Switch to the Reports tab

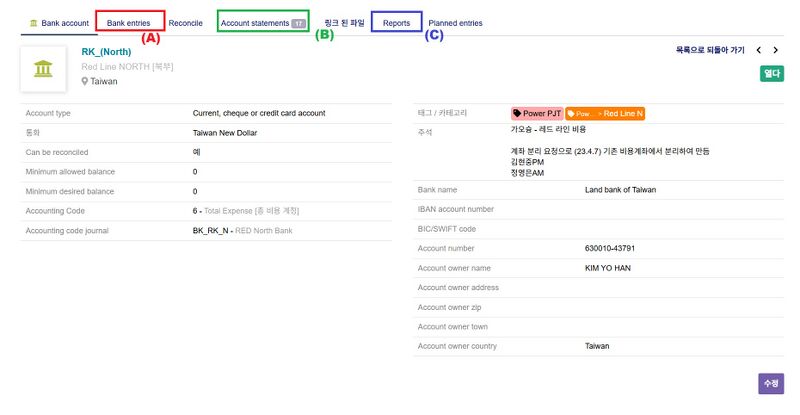[396, 23]
